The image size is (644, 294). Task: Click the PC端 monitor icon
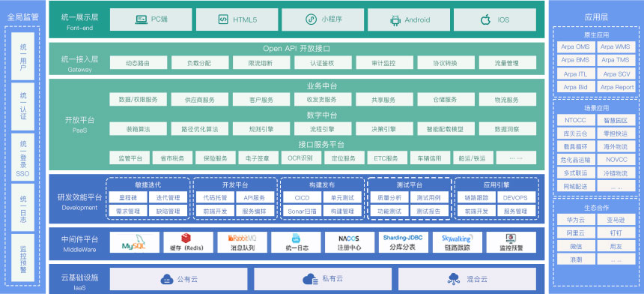(142, 19)
